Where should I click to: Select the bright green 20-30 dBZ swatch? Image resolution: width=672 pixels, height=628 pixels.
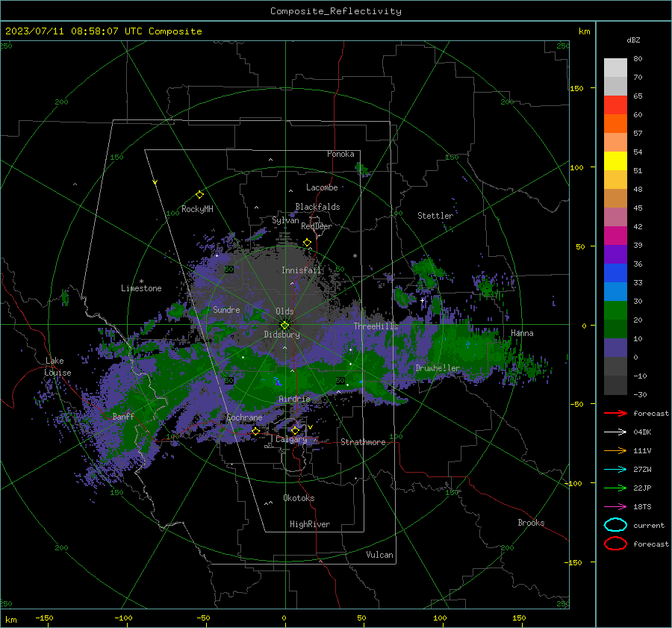(x=615, y=311)
